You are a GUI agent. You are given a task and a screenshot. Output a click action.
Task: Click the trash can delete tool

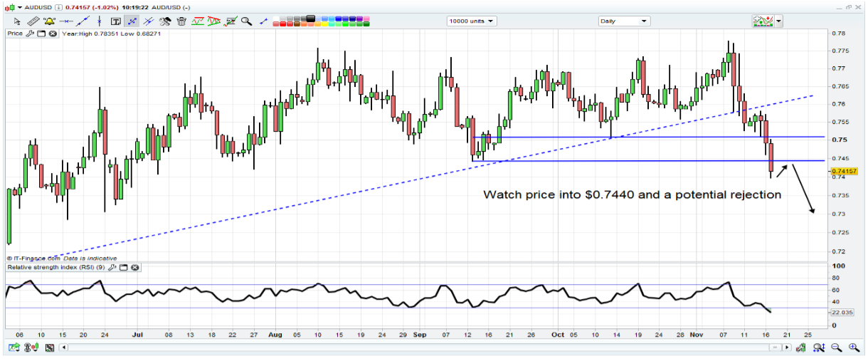(x=181, y=21)
